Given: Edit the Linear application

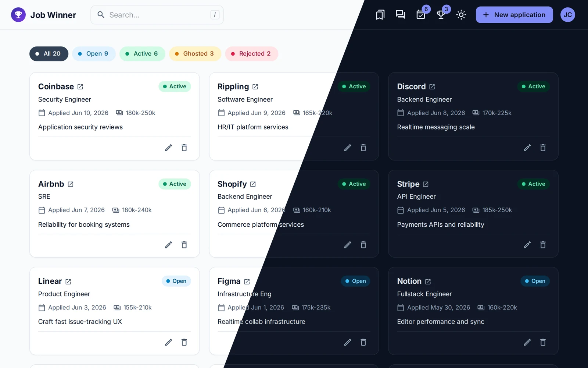Looking at the screenshot, I should pyautogui.click(x=168, y=343).
